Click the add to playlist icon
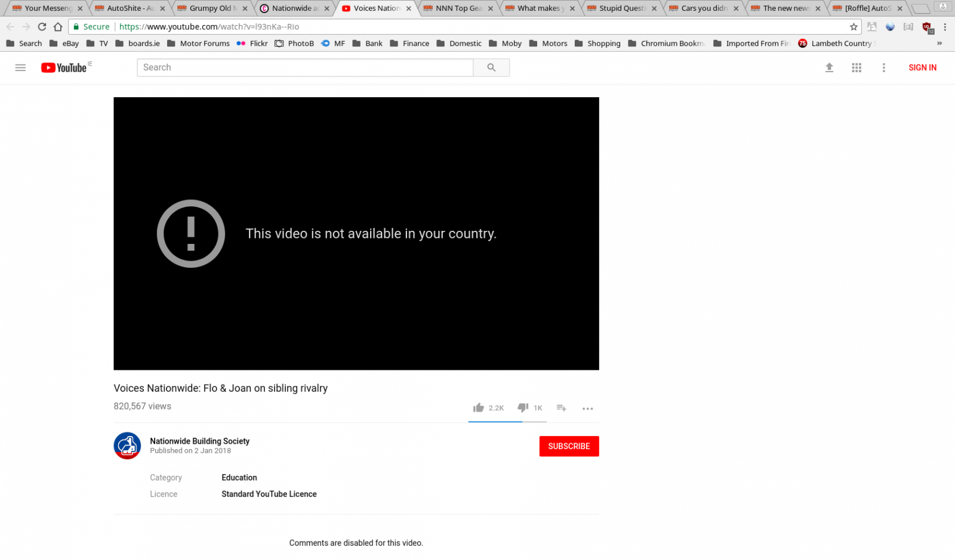This screenshot has width=955, height=560. pyautogui.click(x=561, y=408)
